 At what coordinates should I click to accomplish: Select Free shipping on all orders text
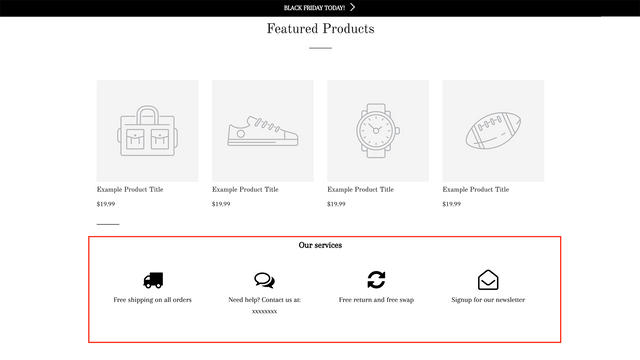point(153,300)
